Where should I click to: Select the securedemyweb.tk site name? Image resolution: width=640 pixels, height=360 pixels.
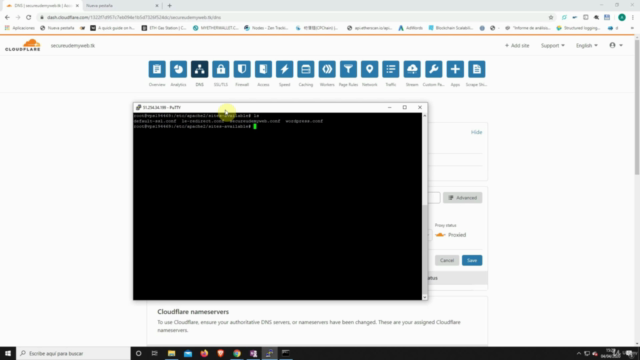(73, 46)
